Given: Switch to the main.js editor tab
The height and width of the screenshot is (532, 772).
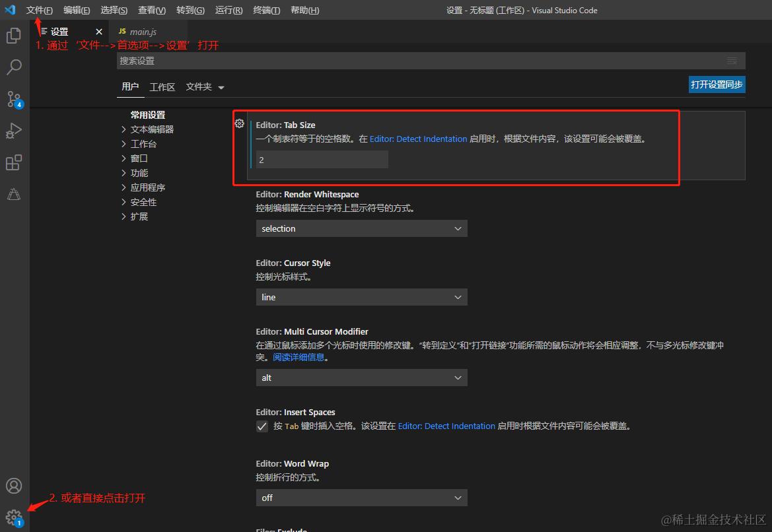Looking at the screenshot, I should pyautogui.click(x=148, y=32).
